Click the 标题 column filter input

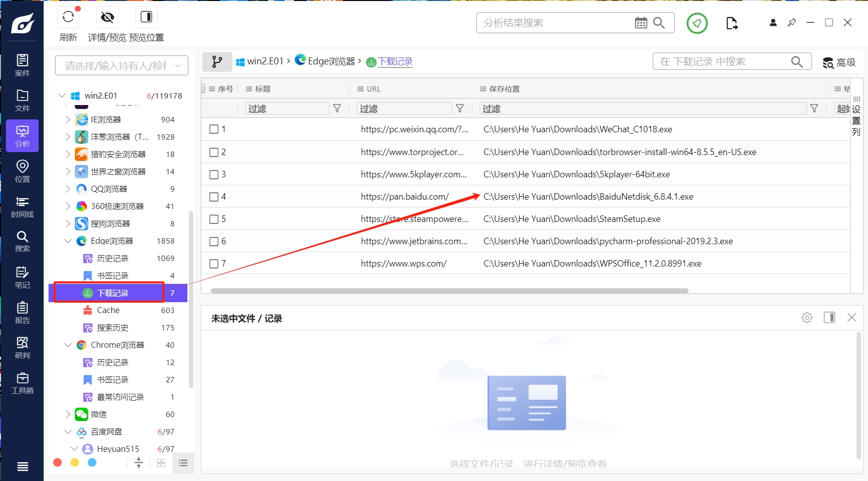tap(287, 108)
